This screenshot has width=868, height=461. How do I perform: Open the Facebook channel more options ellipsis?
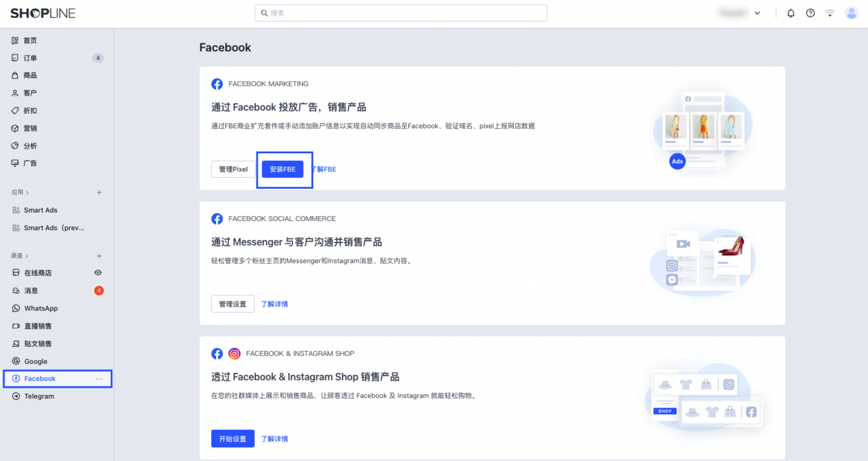99,379
